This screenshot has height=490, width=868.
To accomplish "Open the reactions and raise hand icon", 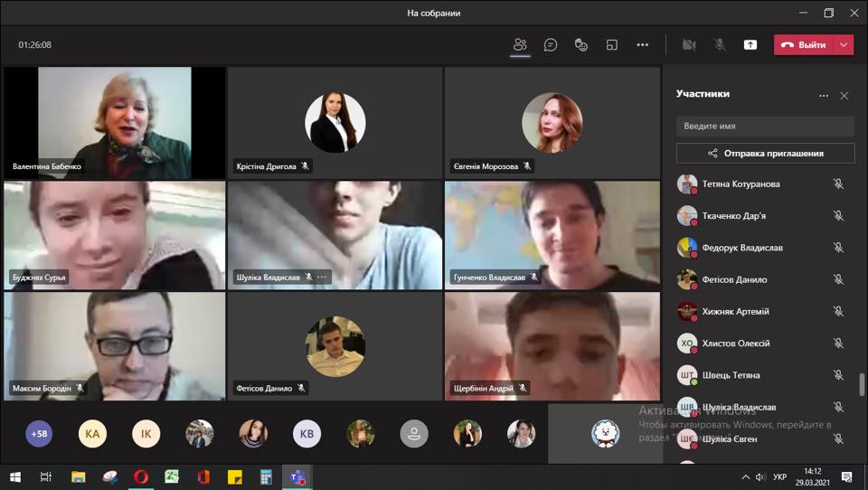I will tap(580, 45).
